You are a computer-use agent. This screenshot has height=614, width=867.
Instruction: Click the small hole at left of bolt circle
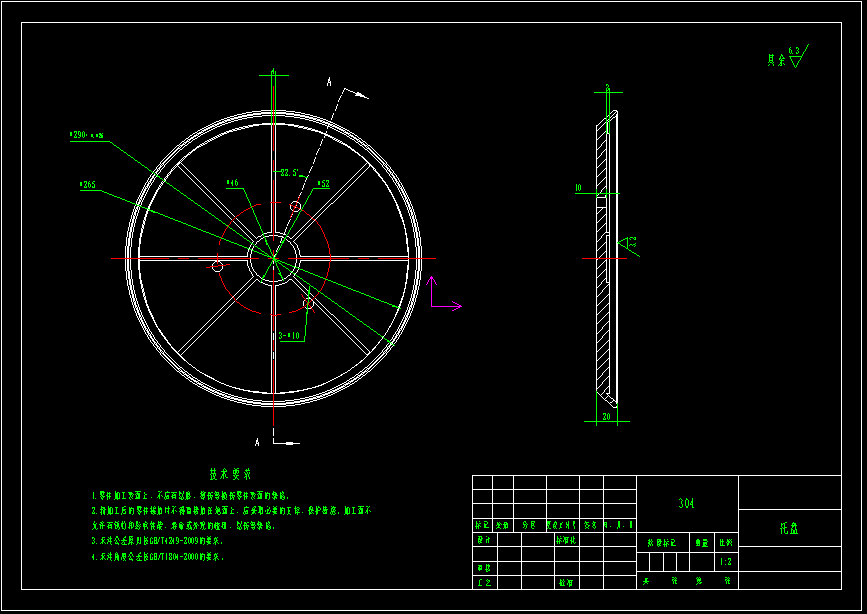[x=217, y=267]
